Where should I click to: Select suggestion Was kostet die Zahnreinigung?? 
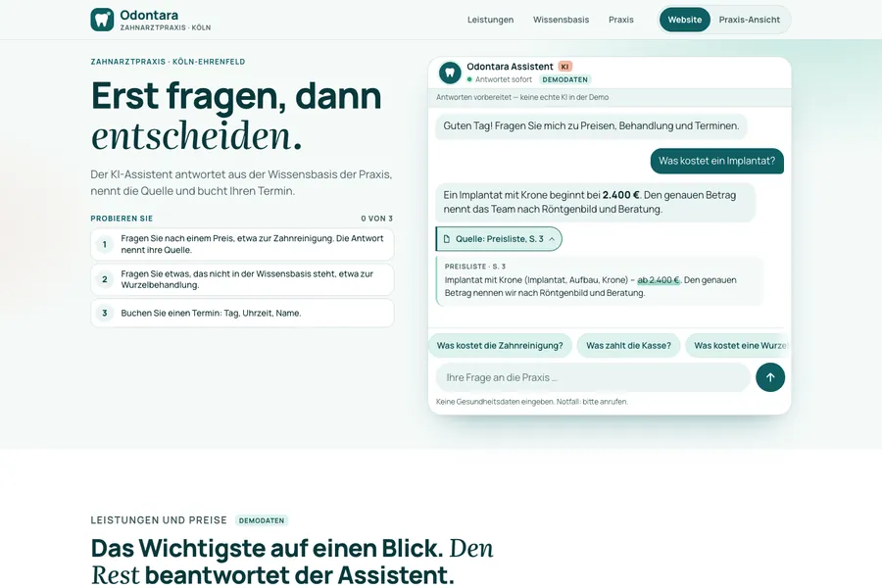(500, 346)
